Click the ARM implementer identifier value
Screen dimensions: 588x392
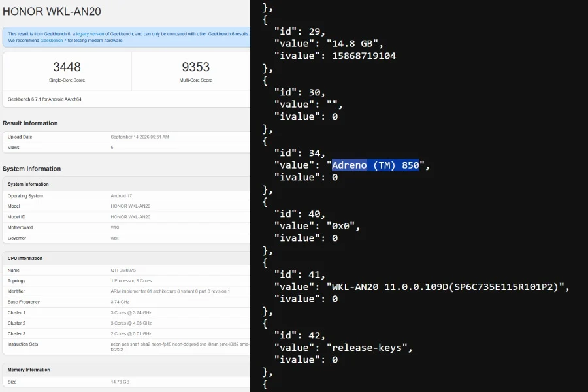pos(171,291)
